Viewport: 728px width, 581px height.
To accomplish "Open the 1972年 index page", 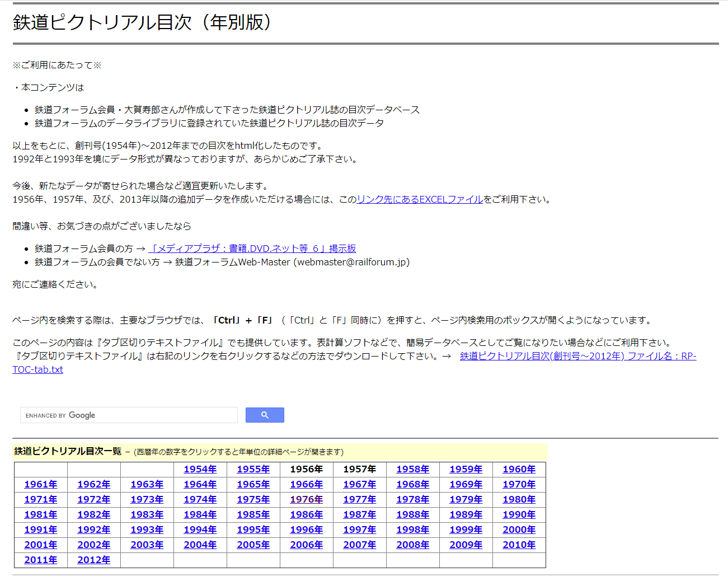I will click(94, 499).
